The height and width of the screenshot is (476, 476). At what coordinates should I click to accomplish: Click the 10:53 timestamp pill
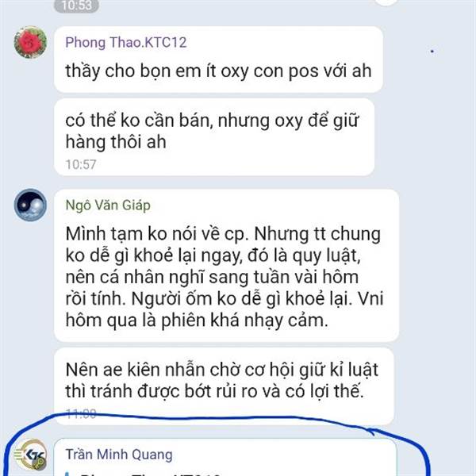pos(76,6)
